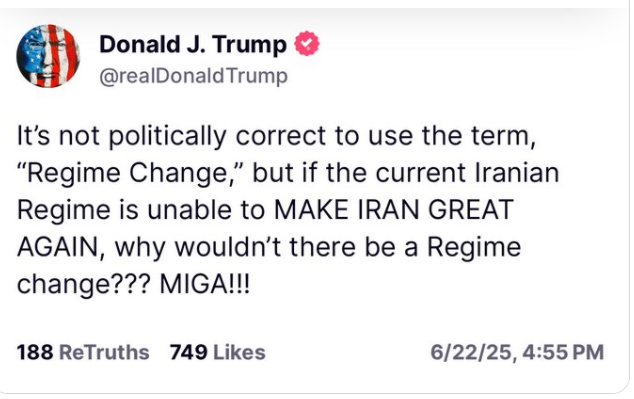Select the word change??? in last line
Viewport: 634px width, 399px height.
point(84,285)
